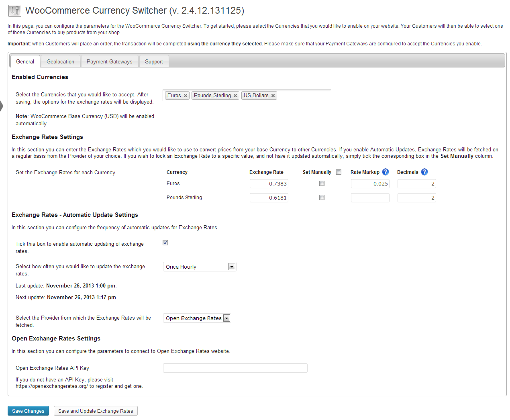
Task: Click the Currency column header
Action: click(x=177, y=172)
